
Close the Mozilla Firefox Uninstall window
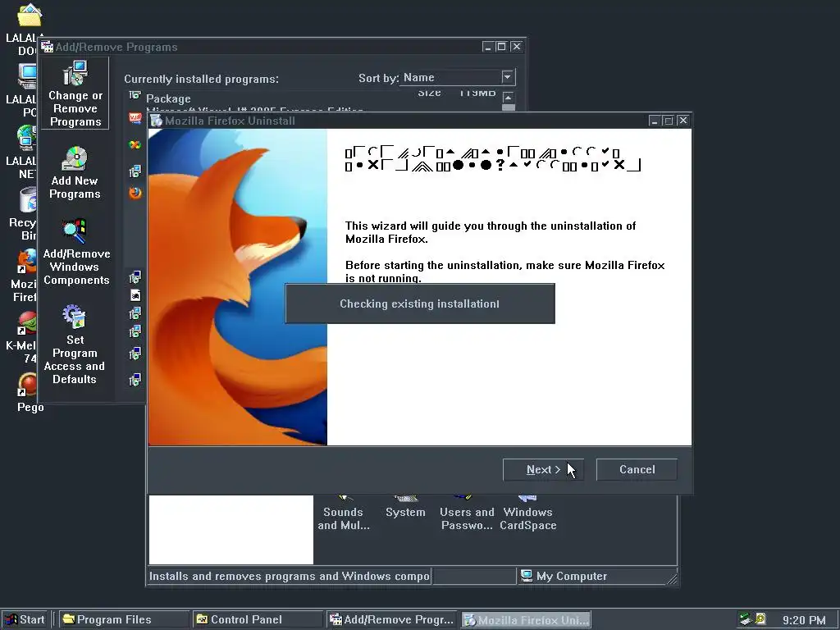682,121
